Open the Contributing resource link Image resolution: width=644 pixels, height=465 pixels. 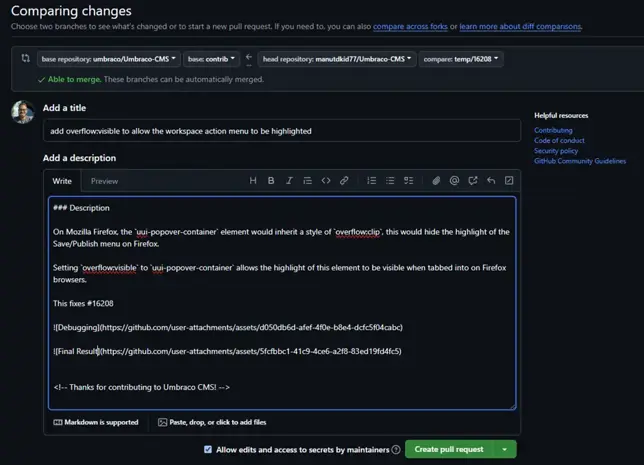pyautogui.click(x=553, y=130)
